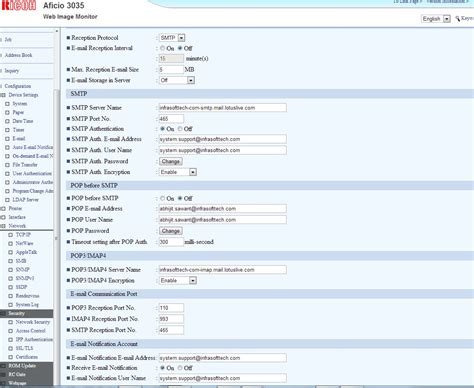The width and height of the screenshot is (474, 388).
Task: Open NetWare under Network
Action: pos(24,243)
